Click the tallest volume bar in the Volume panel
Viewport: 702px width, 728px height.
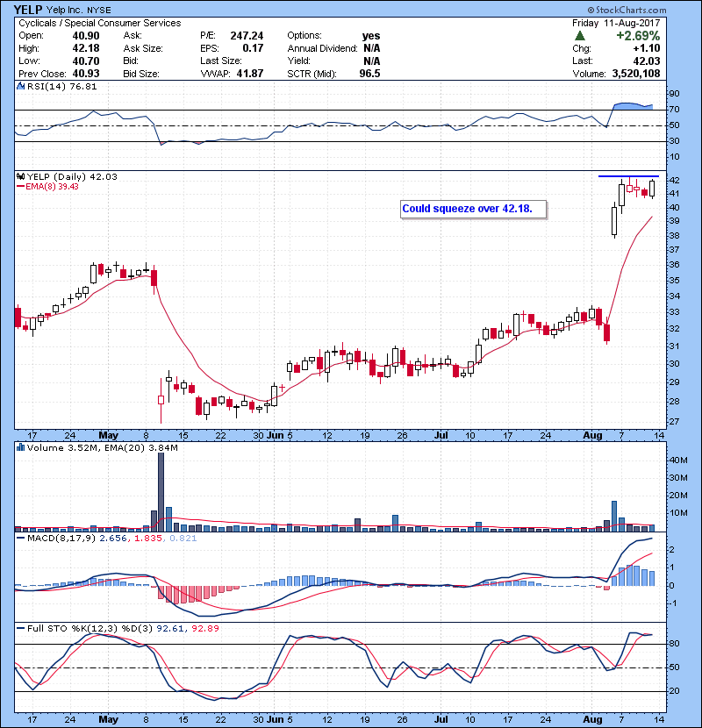coord(161,492)
